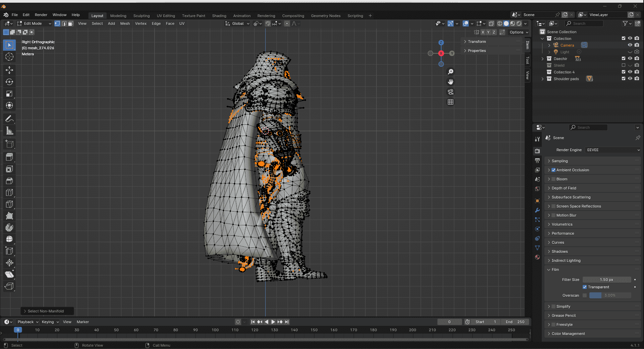Select the Add Cube tool
This screenshot has width=644, height=349.
click(9, 144)
